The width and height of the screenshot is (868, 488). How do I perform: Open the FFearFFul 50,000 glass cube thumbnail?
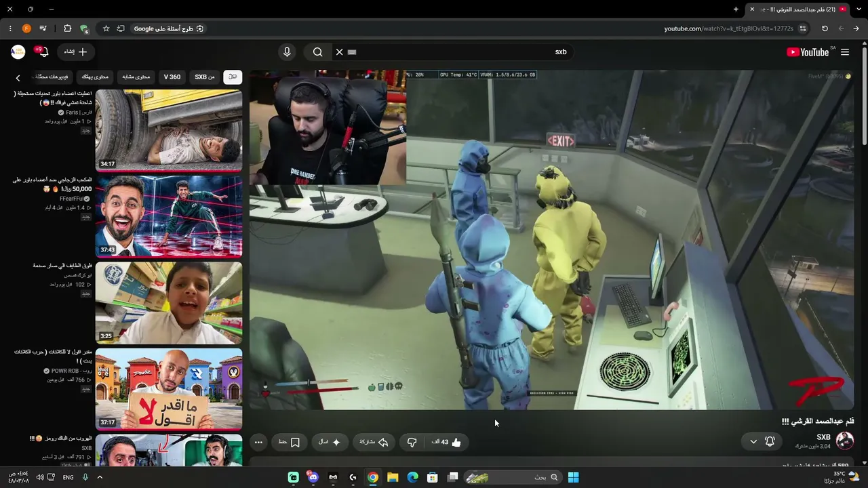pos(169,216)
